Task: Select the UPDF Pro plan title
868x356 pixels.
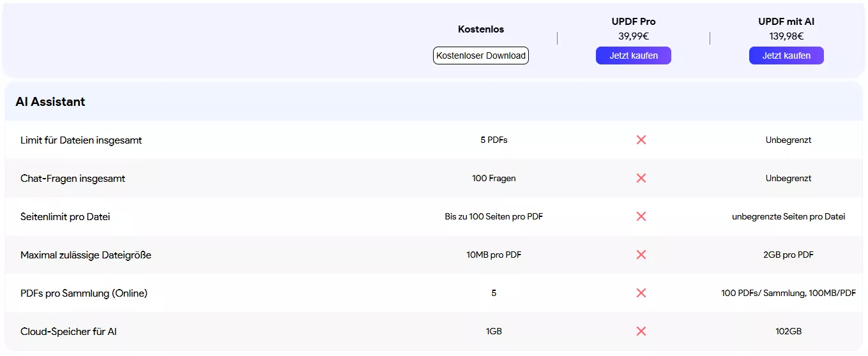Action: pos(634,22)
